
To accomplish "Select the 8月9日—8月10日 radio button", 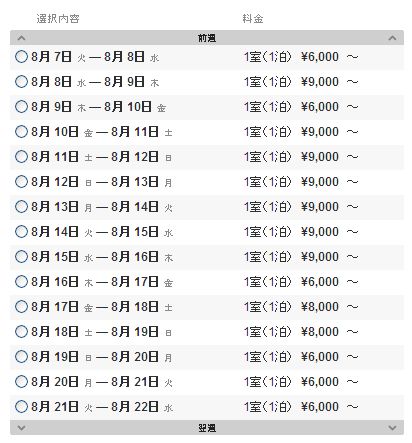I will click(21, 107).
